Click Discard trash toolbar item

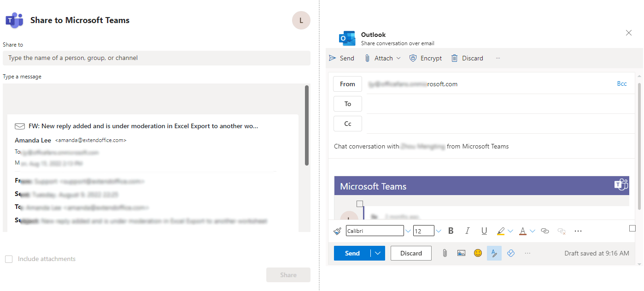point(467,58)
